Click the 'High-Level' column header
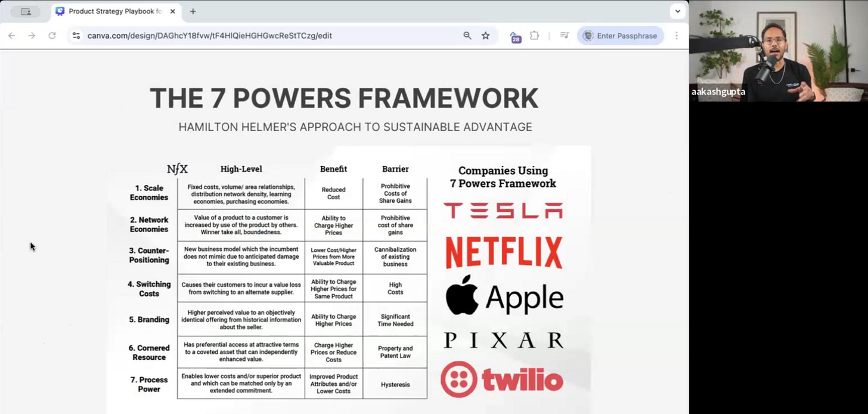 click(x=241, y=169)
